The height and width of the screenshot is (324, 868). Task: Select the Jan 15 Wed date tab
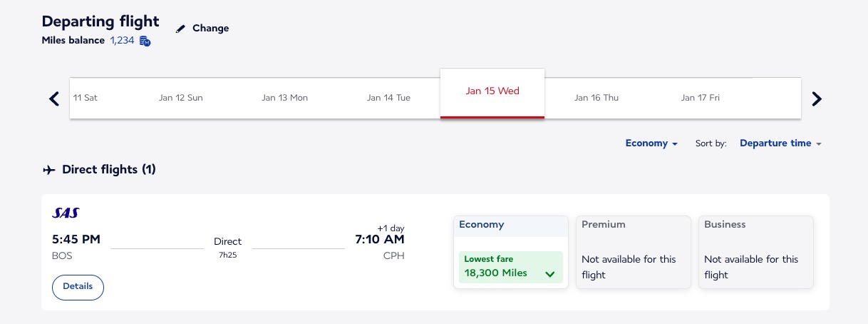click(x=492, y=91)
